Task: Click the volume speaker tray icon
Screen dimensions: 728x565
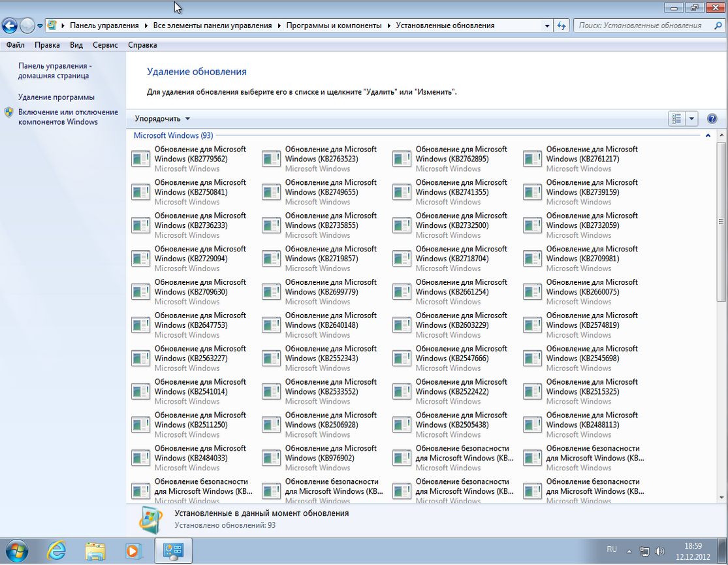Action: [x=659, y=551]
